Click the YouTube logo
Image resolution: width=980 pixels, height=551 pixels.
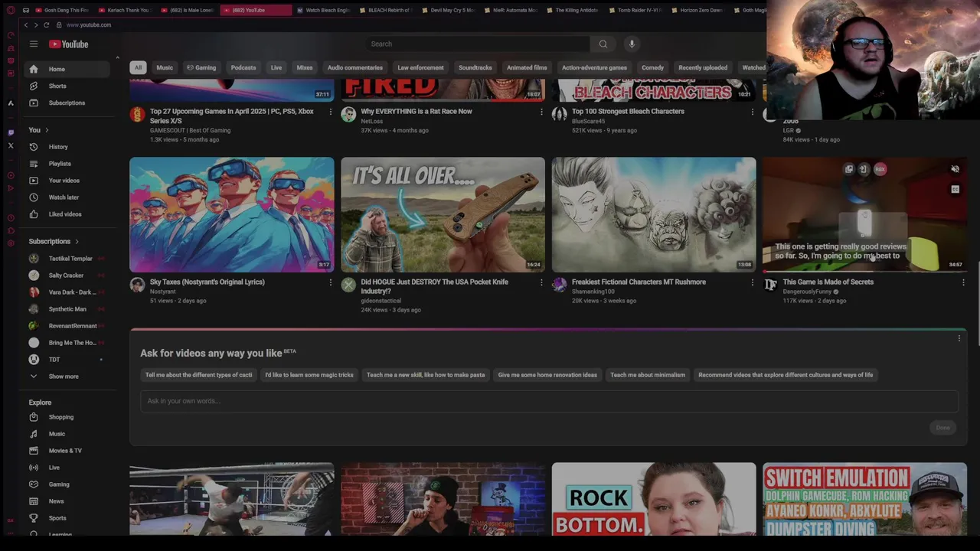coord(69,44)
